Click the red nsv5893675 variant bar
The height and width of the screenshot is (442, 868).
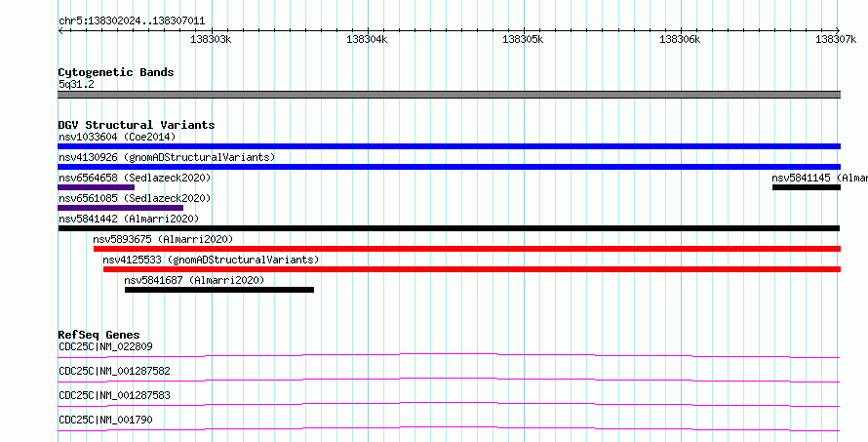pos(467,249)
